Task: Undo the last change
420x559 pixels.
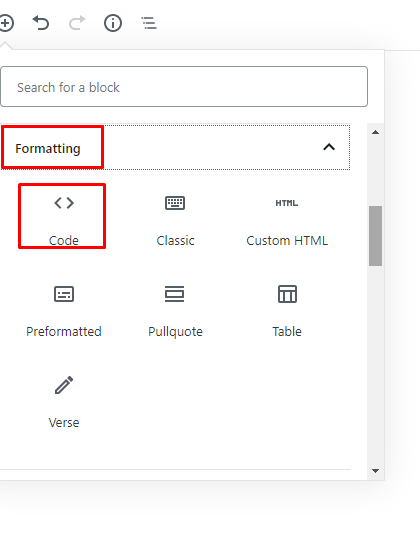Action: 41,23
